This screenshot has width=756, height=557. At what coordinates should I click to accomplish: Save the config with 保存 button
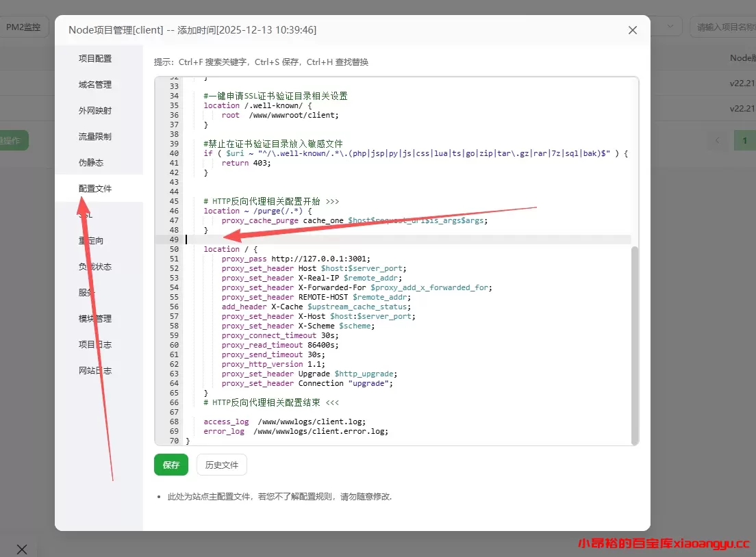click(171, 464)
